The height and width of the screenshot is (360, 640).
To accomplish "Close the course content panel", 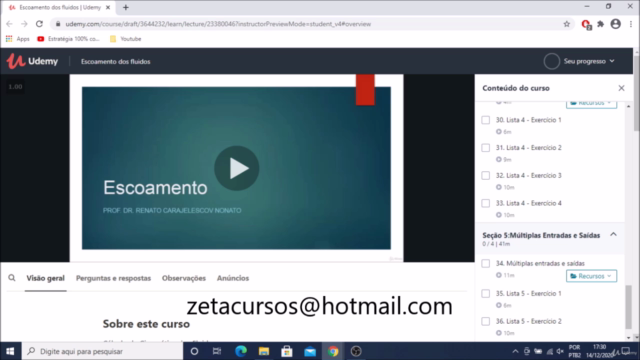I will coord(621,88).
